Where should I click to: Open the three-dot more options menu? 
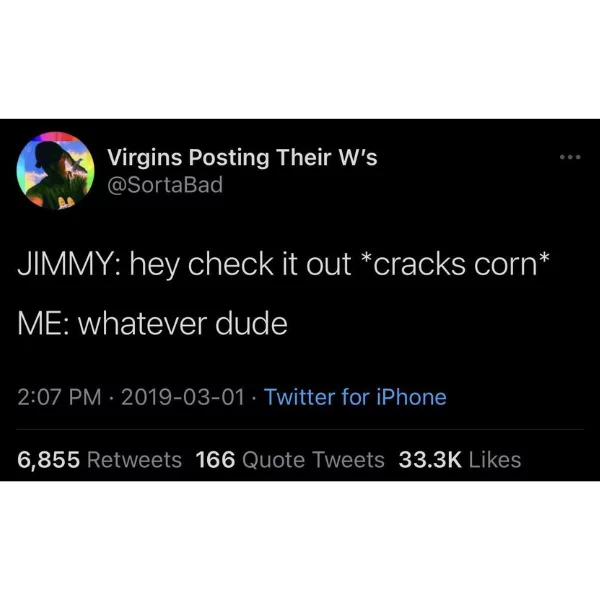(570, 157)
